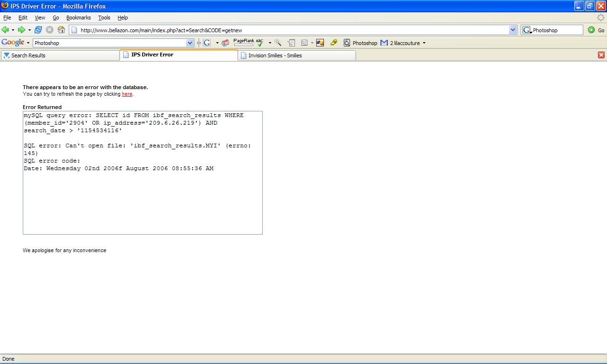
Task: Go to the Home page icon
Action: [x=61, y=30]
